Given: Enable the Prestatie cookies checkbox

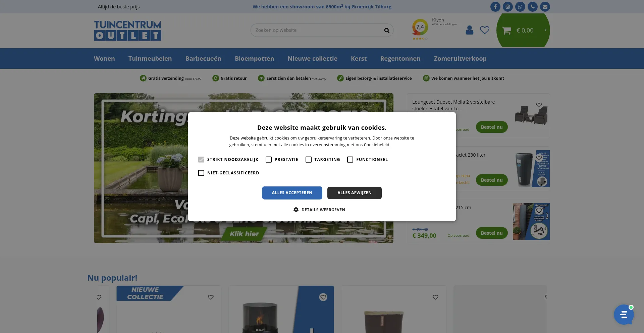Looking at the screenshot, I should coord(269,160).
